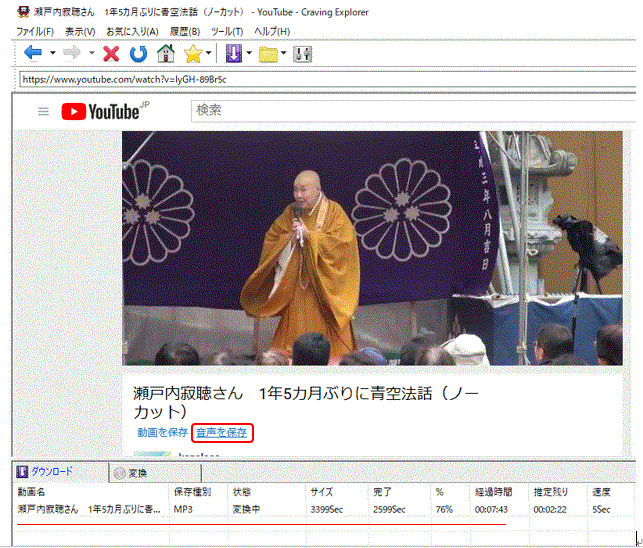643x548 pixels.
Task: Click the MP3 cell in download row
Action: [x=183, y=509]
